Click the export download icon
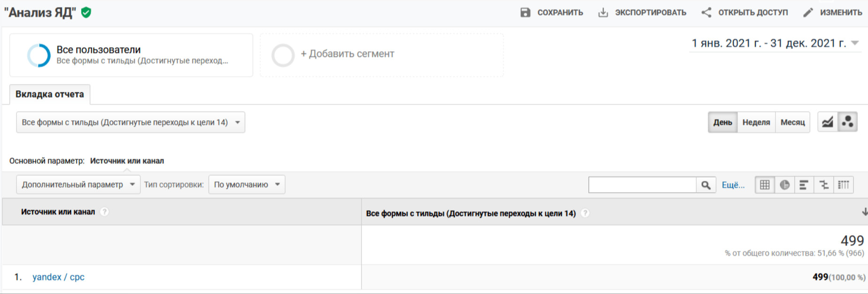 tap(603, 13)
